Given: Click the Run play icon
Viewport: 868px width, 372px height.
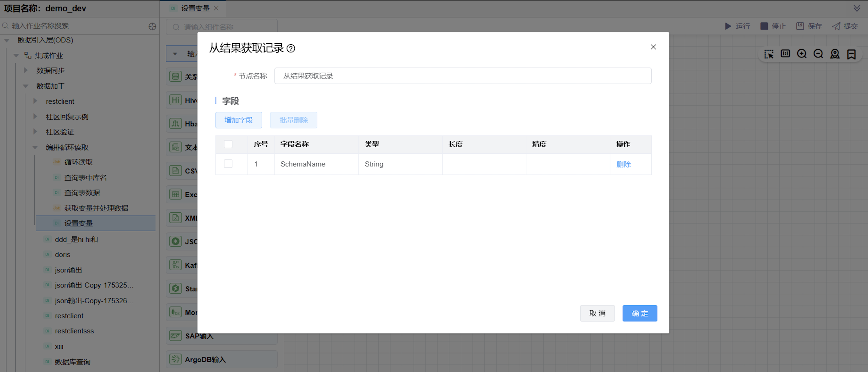Looking at the screenshot, I should (728, 26).
